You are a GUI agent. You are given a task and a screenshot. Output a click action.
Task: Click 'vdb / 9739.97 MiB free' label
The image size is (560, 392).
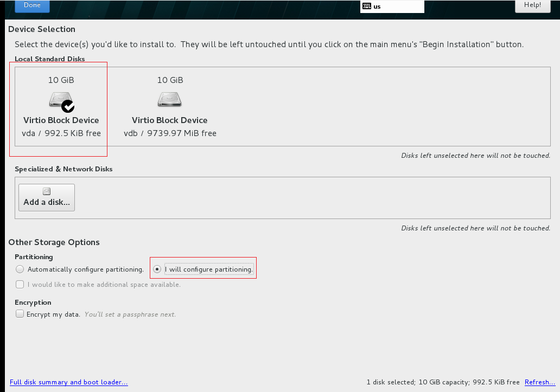pos(170,133)
